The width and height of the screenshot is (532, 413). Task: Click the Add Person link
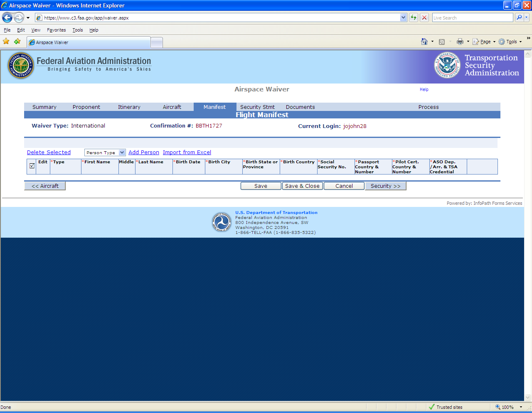click(144, 152)
